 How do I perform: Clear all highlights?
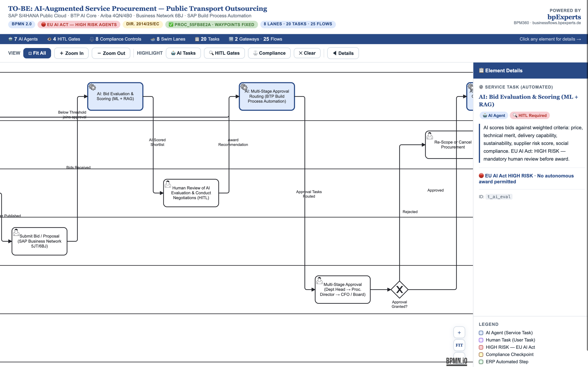(307, 53)
